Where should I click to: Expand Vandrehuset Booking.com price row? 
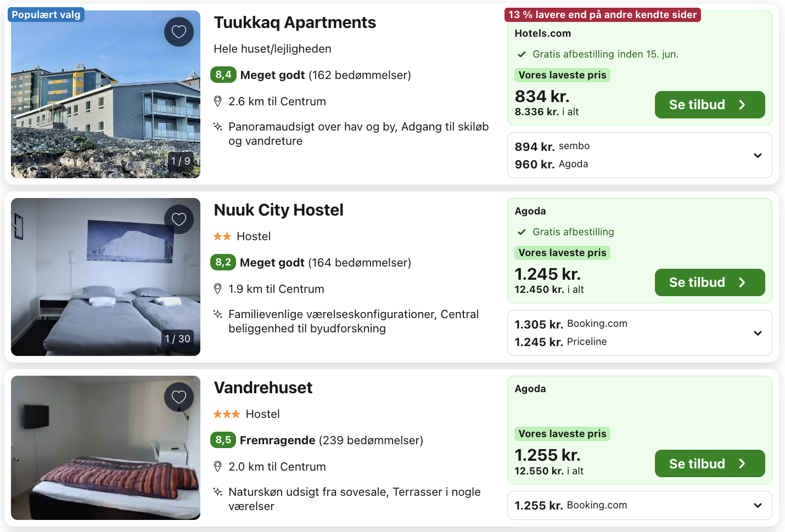758,505
